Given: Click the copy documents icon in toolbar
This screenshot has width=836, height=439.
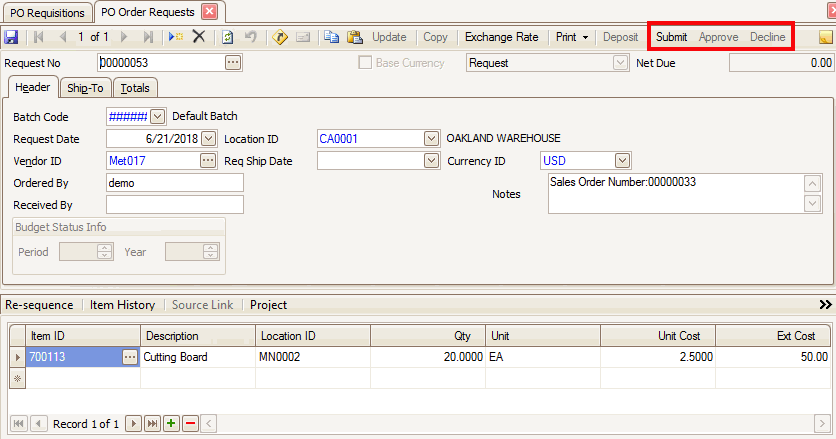Looking at the screenshot, I should click(x=332, y=37).
